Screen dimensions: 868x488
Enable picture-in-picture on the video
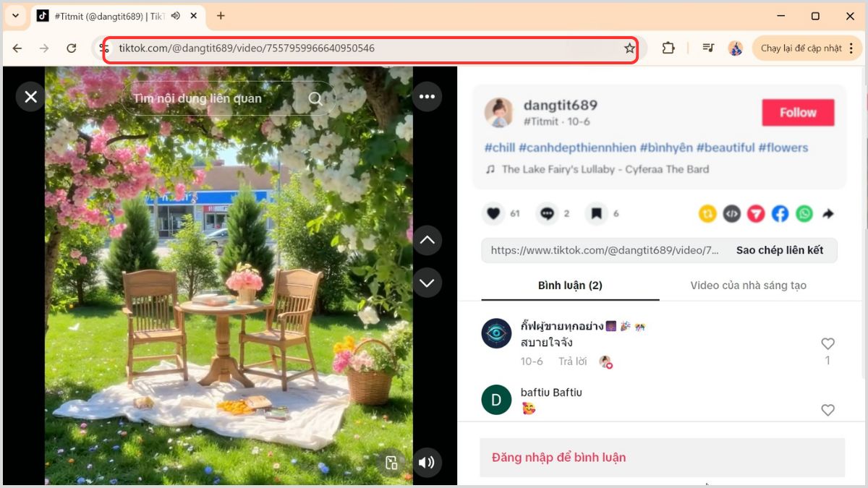coord(391,463)
